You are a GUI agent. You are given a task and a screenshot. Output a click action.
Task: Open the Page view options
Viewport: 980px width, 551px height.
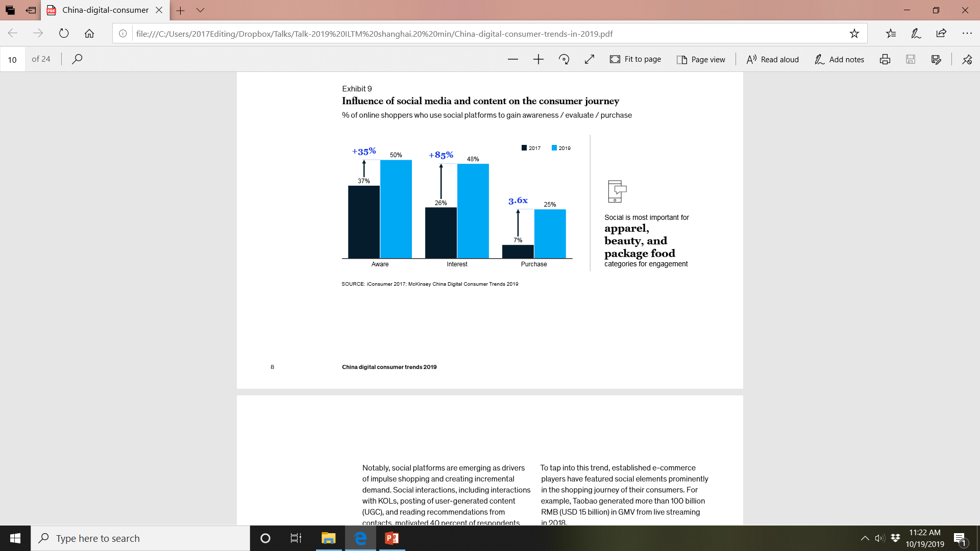[x=701, y=59]
